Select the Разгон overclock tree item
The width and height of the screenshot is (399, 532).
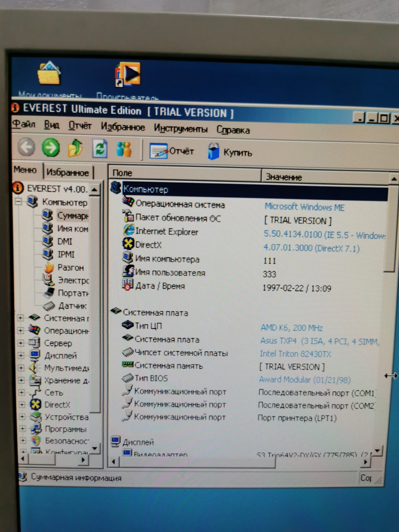point(71,267)
